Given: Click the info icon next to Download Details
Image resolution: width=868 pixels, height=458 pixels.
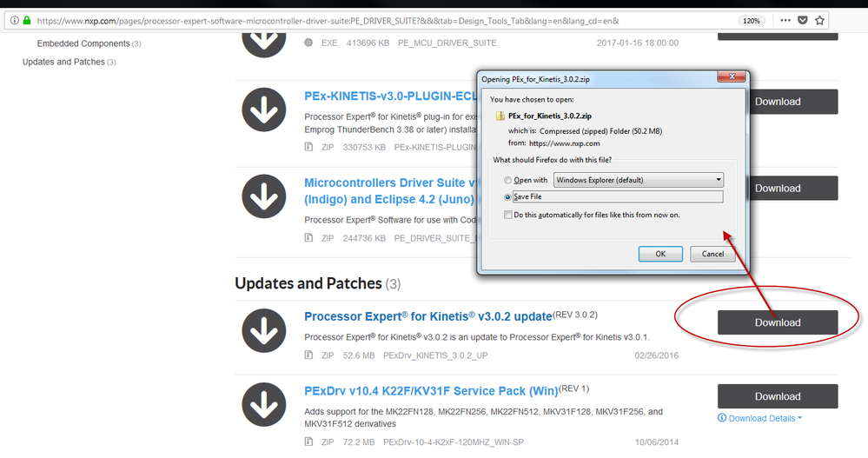Looking at the screenshot, I should coord(722,417).
